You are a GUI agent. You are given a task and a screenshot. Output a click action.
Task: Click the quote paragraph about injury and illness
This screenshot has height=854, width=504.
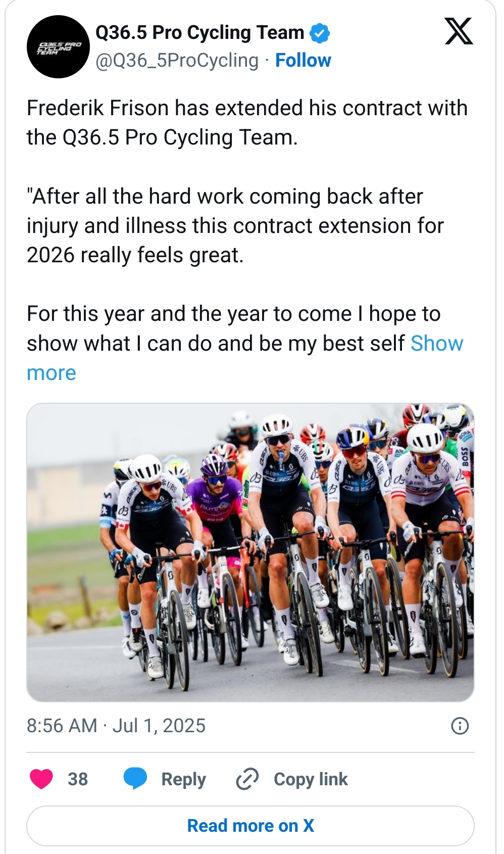(235, 226)
